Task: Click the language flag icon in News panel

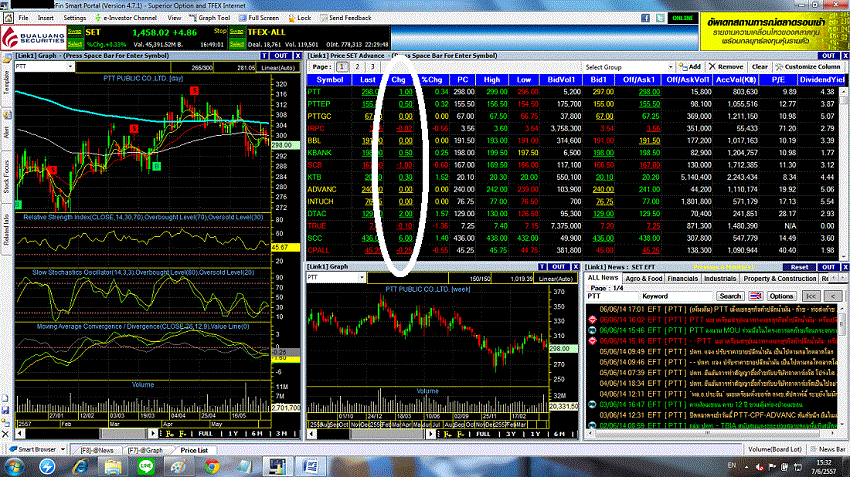Action: (755, 296)
